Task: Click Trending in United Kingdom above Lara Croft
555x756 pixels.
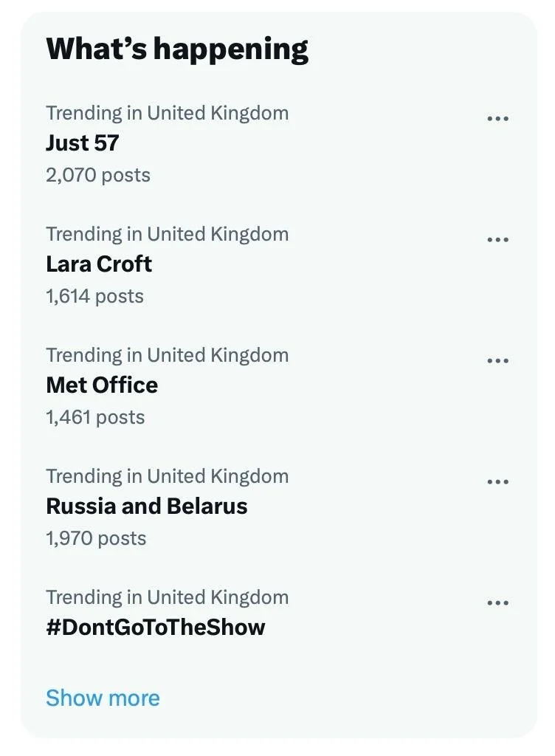Action: click(x=168, y=234)
